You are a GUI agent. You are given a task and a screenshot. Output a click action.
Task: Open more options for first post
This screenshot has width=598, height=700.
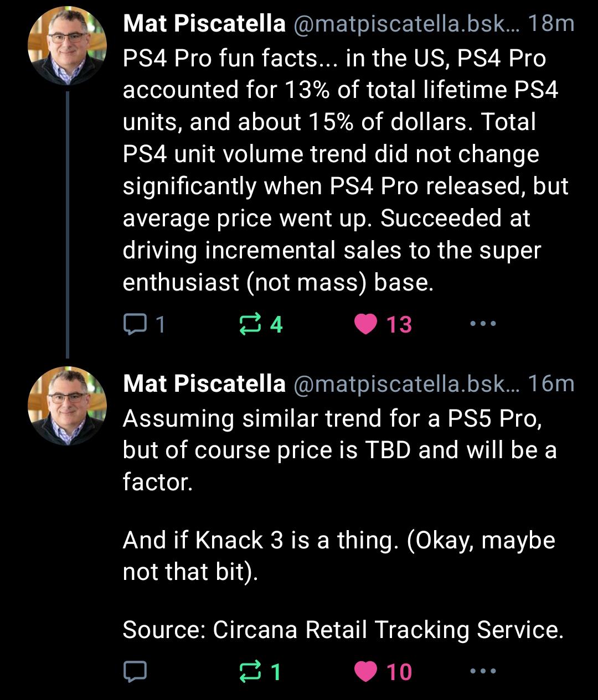click(x=483, y=324)
